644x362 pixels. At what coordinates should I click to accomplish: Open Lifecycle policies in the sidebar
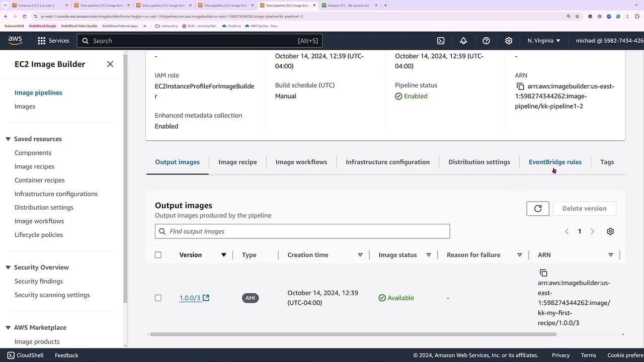tap(39, 235)
